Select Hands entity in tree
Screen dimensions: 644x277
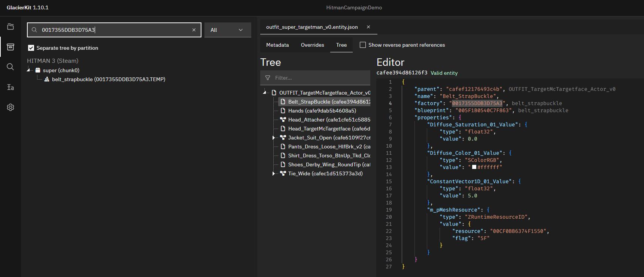point(322,111)
